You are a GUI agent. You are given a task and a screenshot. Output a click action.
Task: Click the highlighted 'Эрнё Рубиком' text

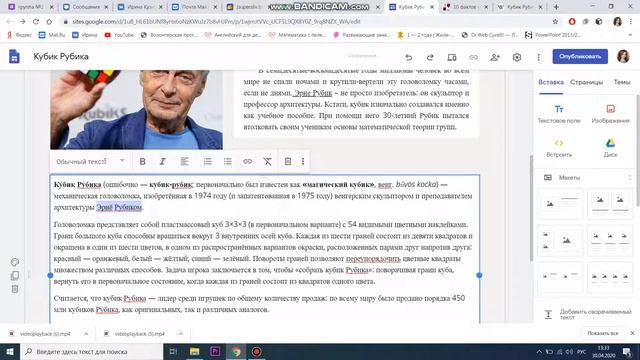click(x=119, y=207)
